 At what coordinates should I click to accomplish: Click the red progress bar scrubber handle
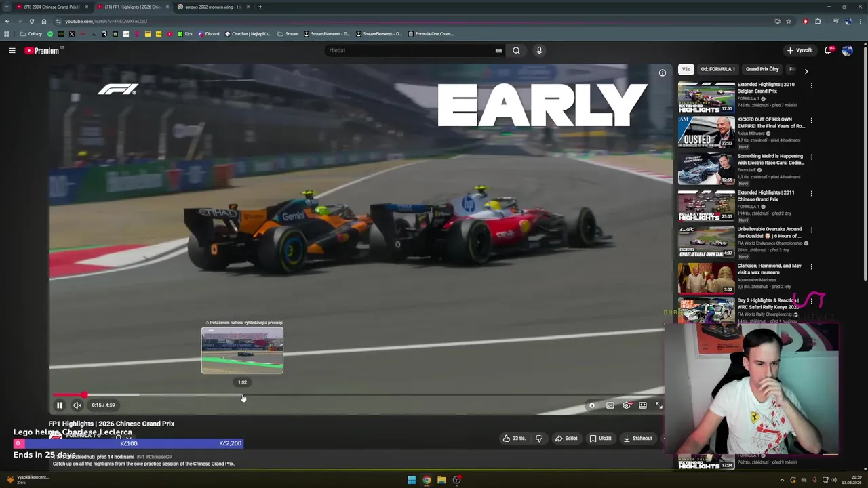(x=85, y=394)
